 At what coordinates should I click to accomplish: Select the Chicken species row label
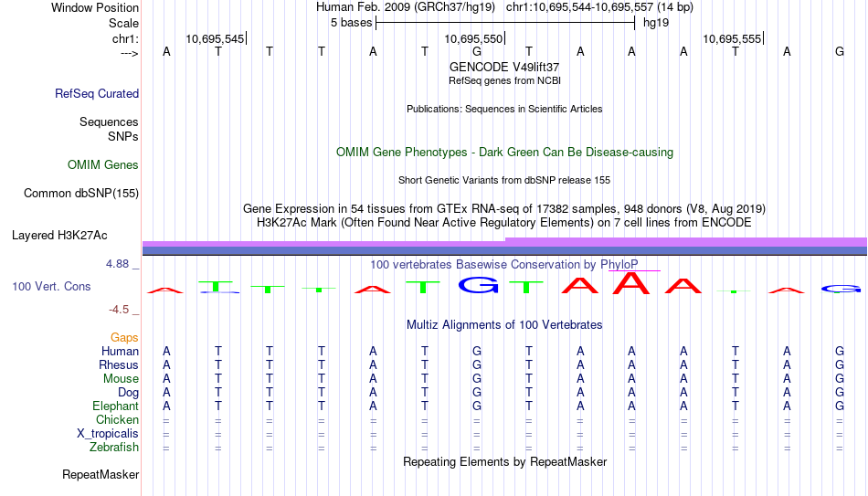point(117,419)
